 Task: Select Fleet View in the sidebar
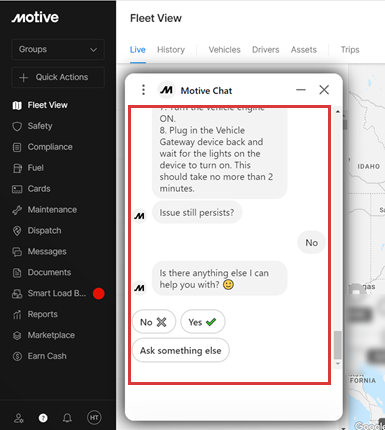[48, 105]
